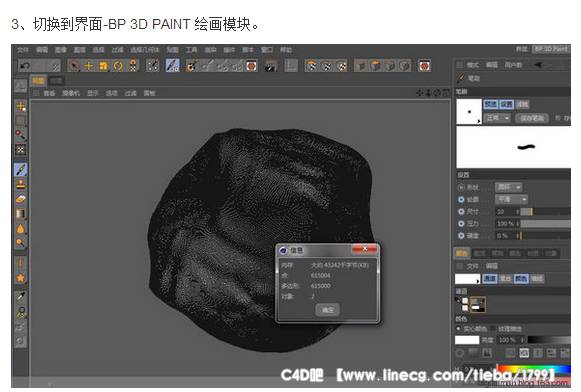Click the rainbow hue color strip

pyautogui.click(x=534, y=369)
